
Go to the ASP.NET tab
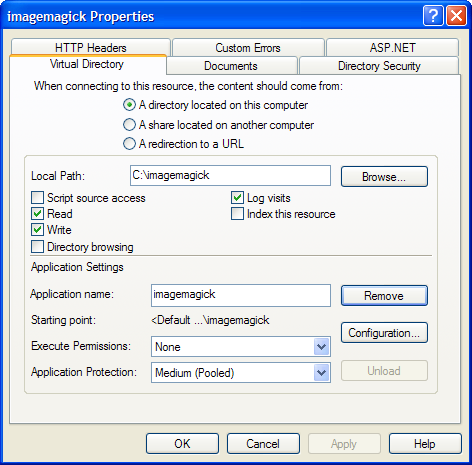[x=392, y=47]
